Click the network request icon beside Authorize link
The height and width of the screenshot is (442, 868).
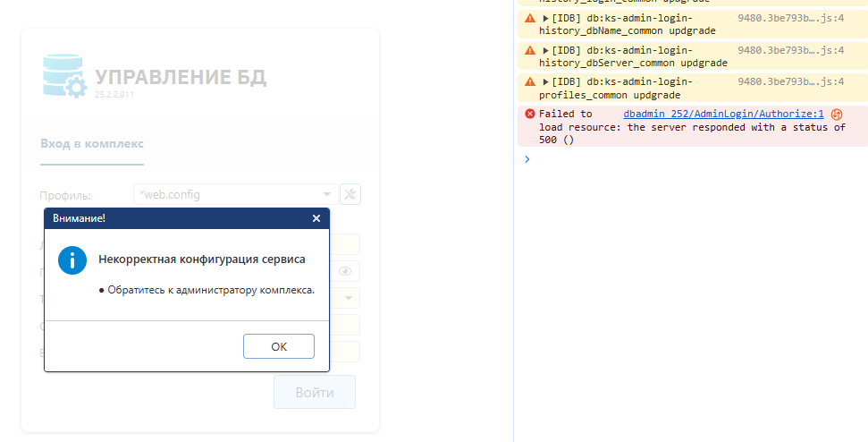tap(837, 115)
